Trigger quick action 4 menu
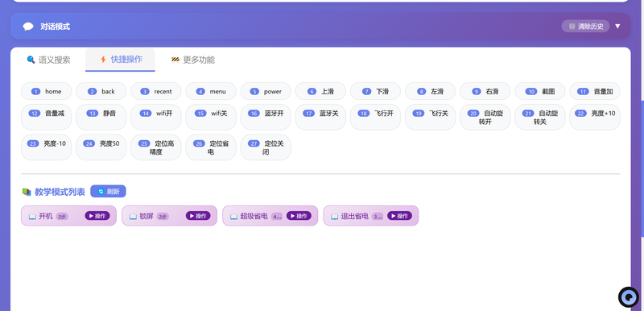644x311 pixels. [x=211, y=91]
